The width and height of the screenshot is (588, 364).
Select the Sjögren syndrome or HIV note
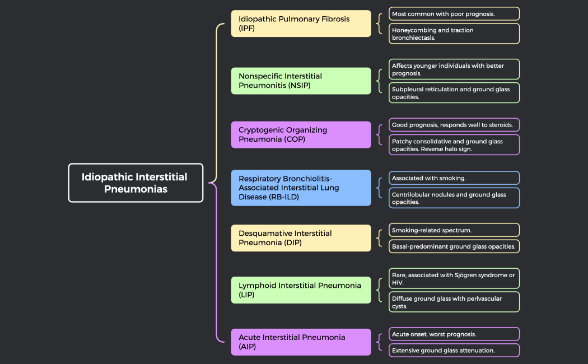point(454,278)
